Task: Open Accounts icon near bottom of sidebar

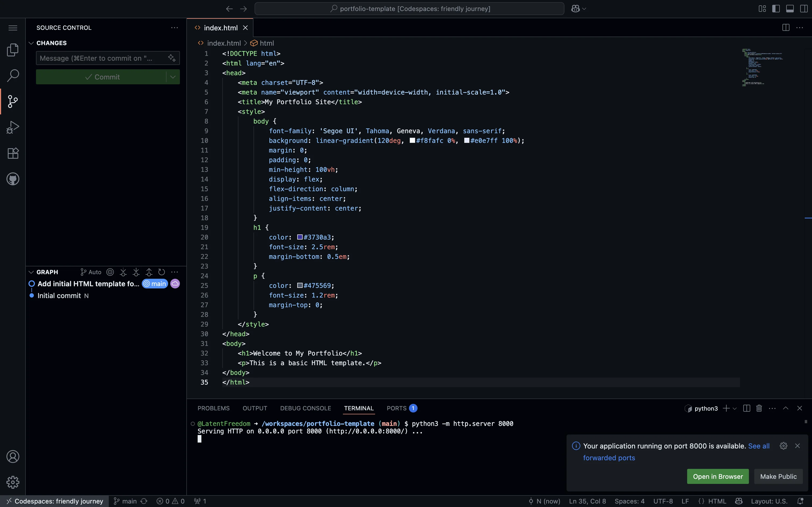Action: 13,456
